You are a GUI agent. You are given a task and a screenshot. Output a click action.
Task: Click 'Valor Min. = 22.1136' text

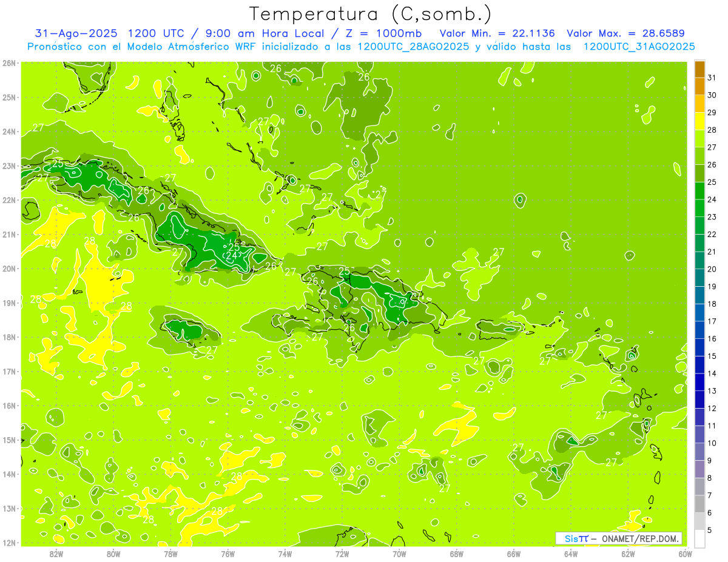(497, 33)
